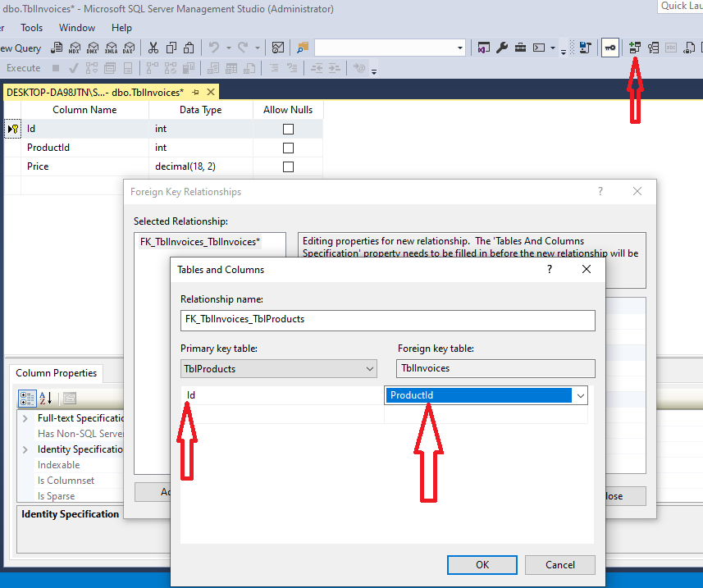Select the Is Sparse property row
This screenshot has height=588, width=703.
(79, 496)
